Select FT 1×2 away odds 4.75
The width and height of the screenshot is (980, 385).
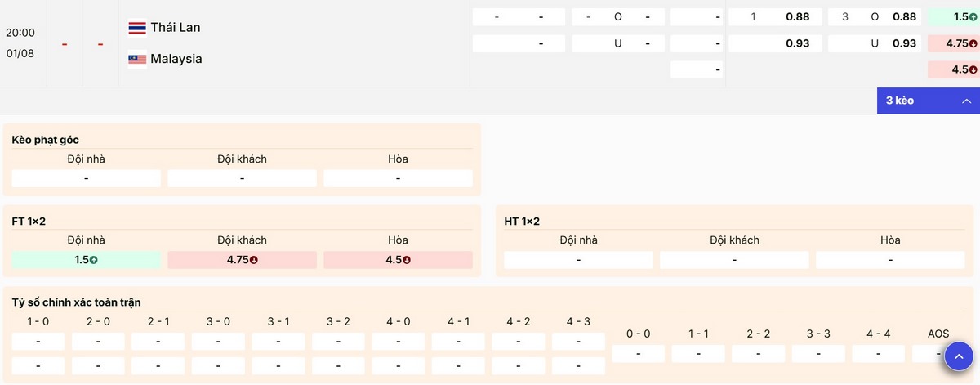point(242,260)
